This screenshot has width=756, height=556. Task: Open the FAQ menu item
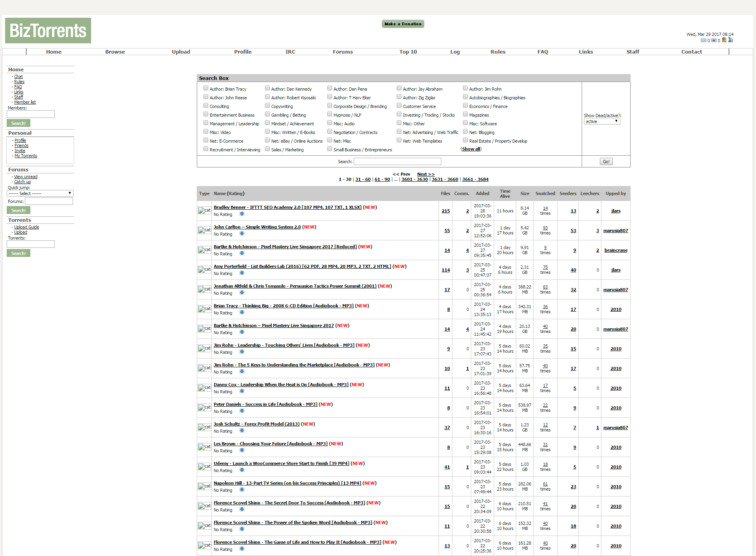pos(543,52)
